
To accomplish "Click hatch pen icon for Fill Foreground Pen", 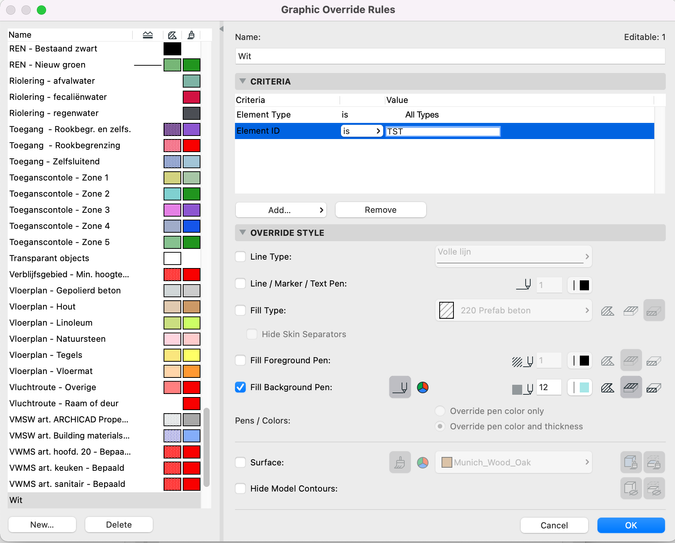I will [x=523, y=361].
